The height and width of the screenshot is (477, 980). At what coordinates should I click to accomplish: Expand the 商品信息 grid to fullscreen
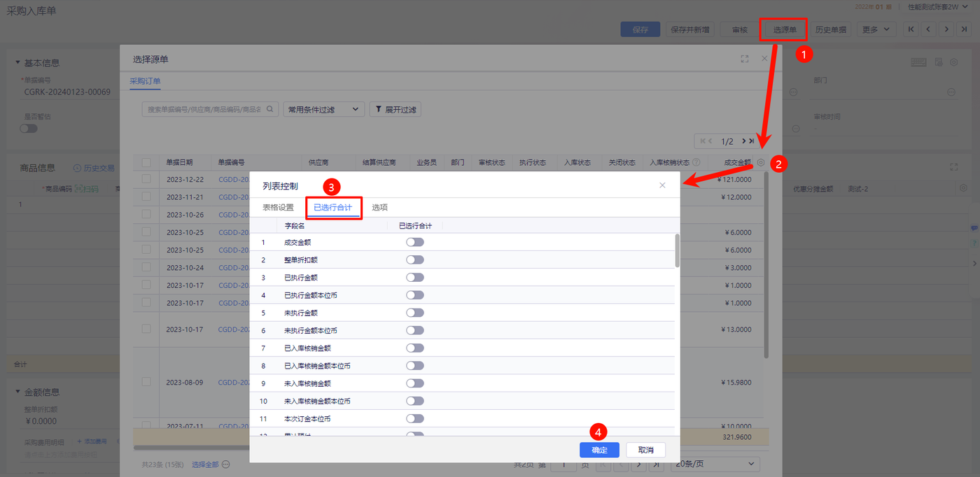point(953,167)
